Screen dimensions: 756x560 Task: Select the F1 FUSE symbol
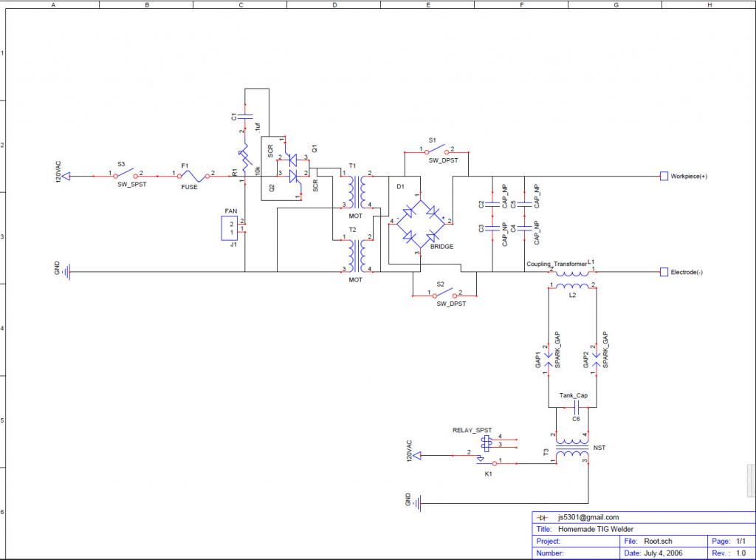click(x=193, y=175)
